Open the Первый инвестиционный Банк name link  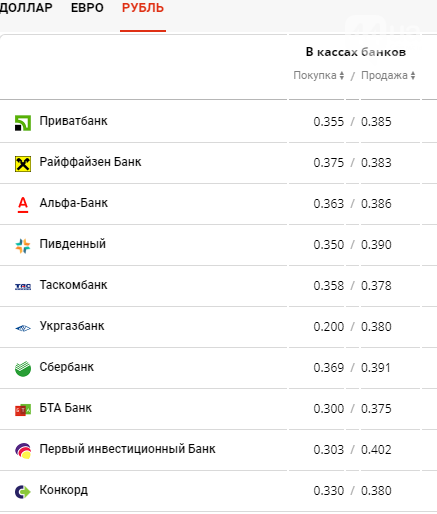[127, 449]
